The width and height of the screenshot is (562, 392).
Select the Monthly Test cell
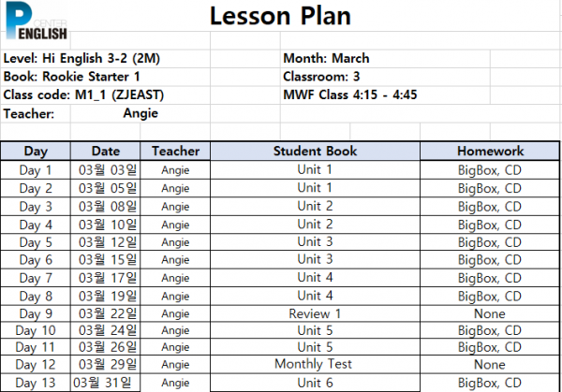[x=315, y=365]
